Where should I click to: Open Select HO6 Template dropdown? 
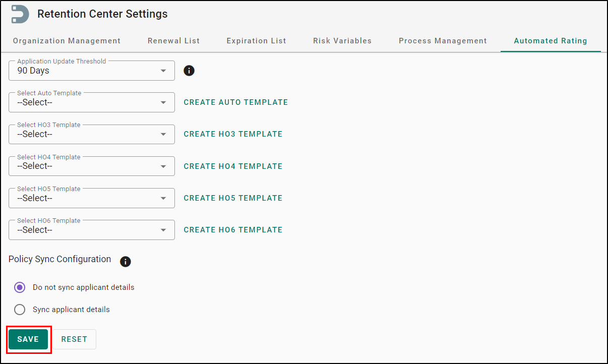[x=92, y=230]
